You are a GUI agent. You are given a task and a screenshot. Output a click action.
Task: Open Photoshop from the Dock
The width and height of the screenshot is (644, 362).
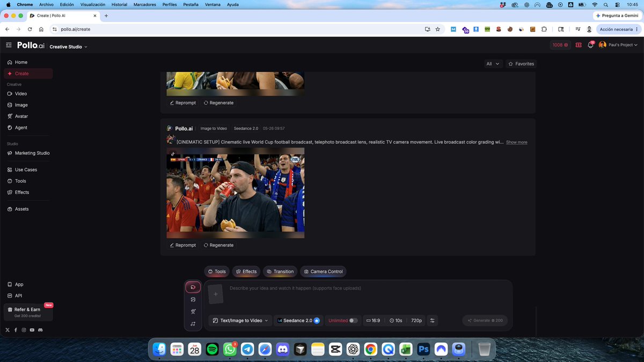tap(423, 349)
